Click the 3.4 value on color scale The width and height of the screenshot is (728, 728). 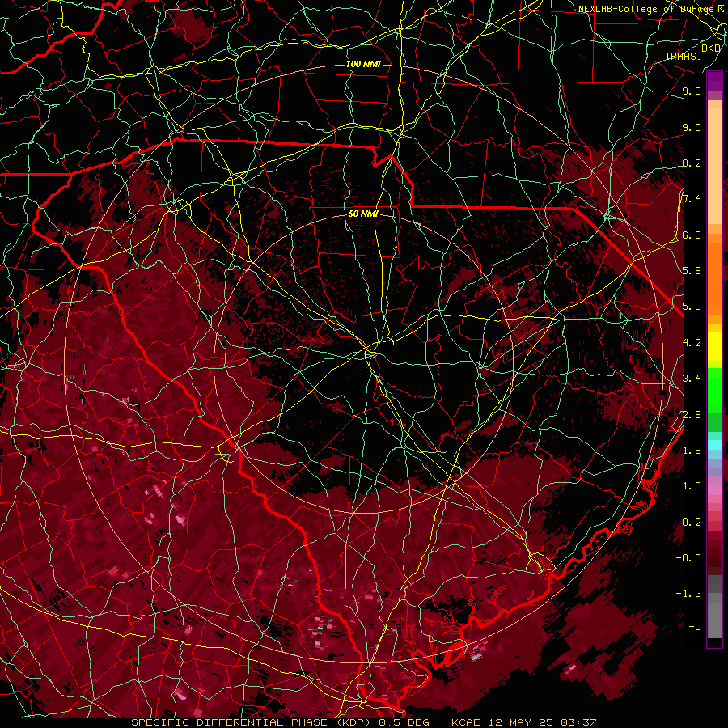pyautogui.click(x=692, y=379)
